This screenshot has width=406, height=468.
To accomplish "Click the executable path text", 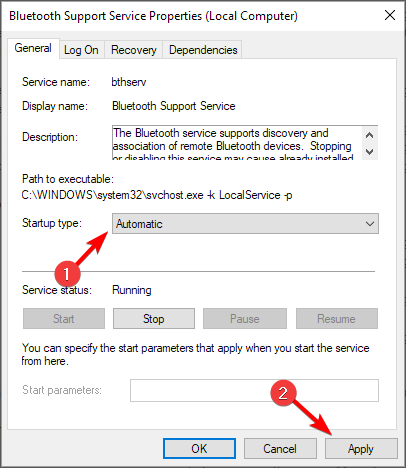I will 157,195.
